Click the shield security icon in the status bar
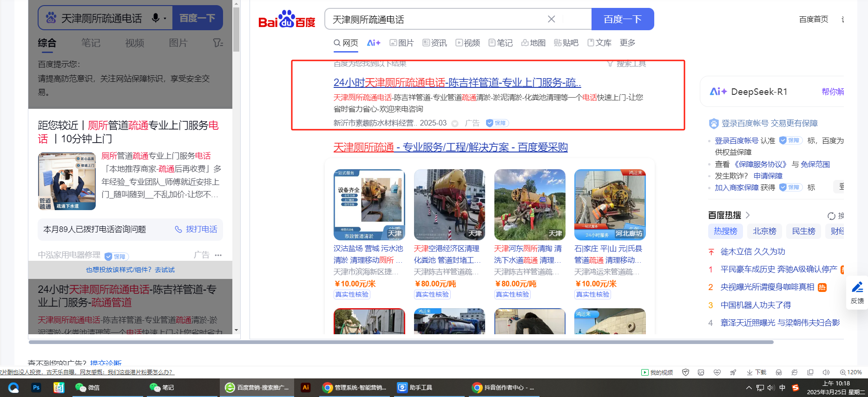 [x=685, y=372]
